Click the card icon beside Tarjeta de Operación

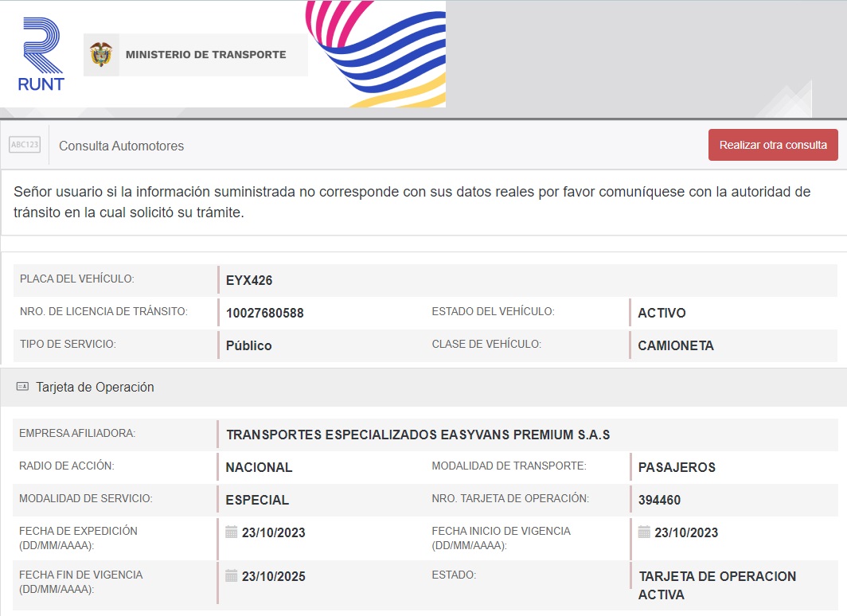pos(22,387)
